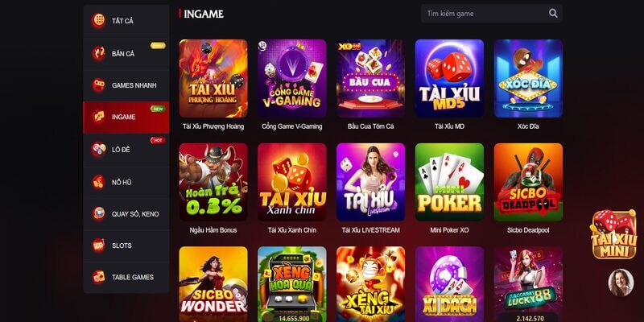
Task: Launch the Tài Xỉu Phượng Hoàng game
Action: tap(213, 78)
